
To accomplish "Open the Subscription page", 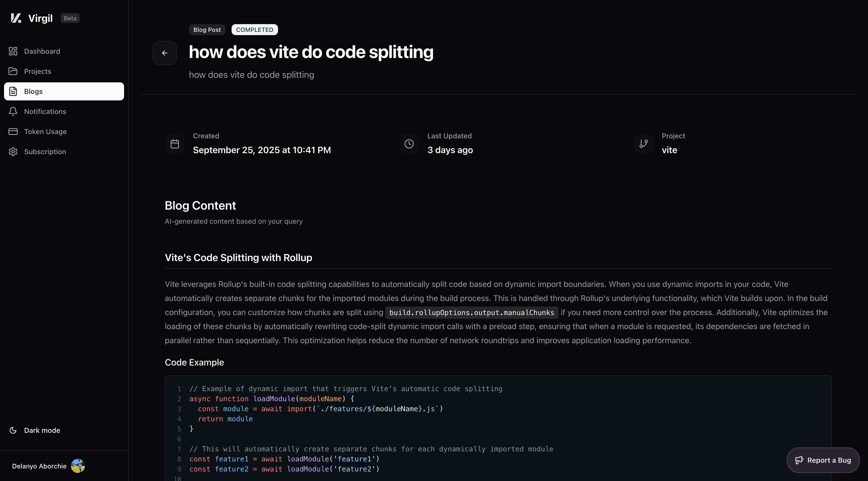I will [45, 152].
